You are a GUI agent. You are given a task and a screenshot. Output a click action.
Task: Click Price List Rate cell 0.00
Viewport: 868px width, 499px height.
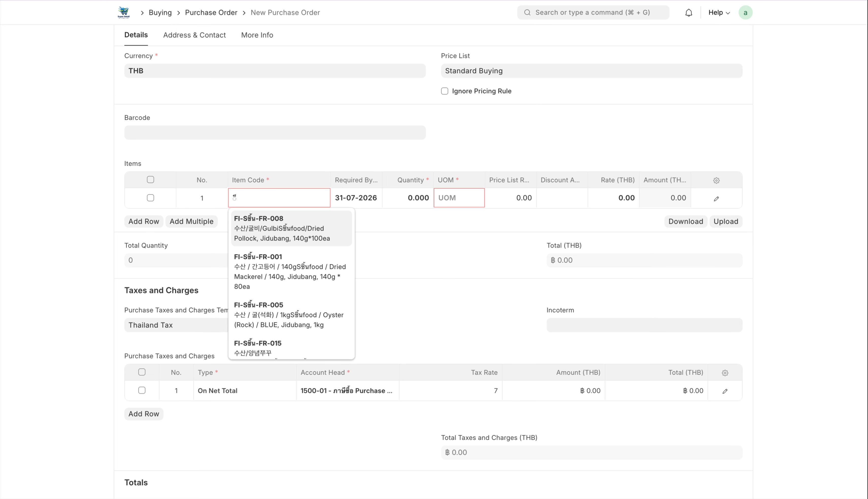pos(510,198)
